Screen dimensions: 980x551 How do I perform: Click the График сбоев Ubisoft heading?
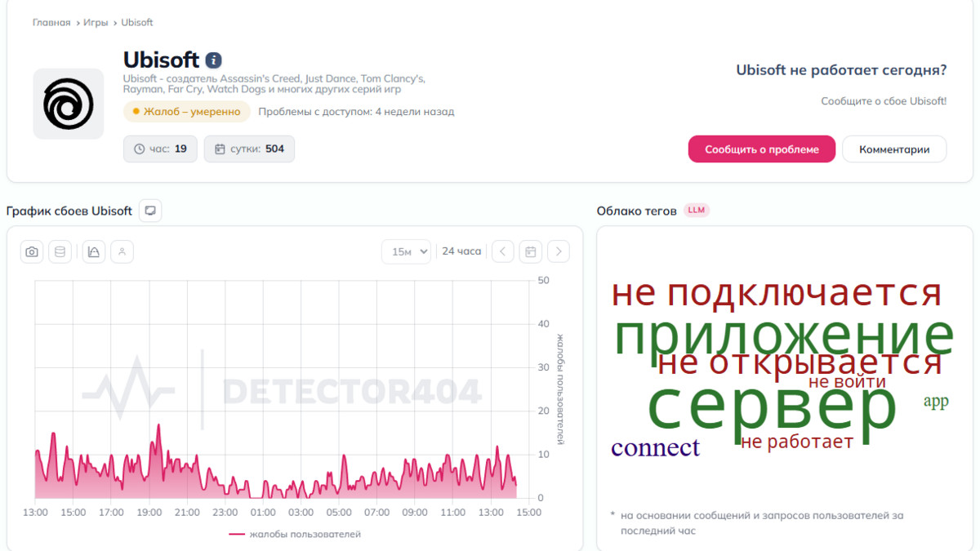point(69,211)
